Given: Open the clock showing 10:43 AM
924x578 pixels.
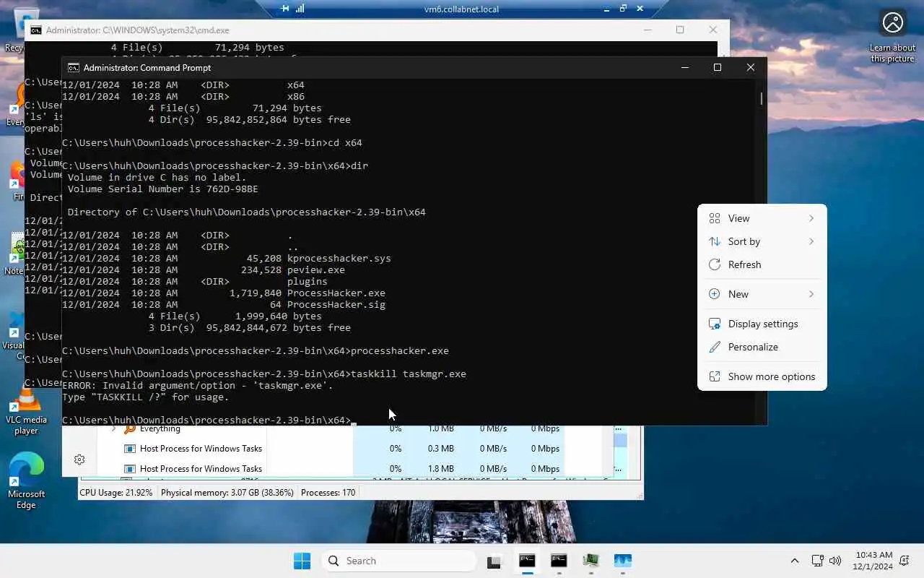Looking at the screenshot, I should coord(873,561).
